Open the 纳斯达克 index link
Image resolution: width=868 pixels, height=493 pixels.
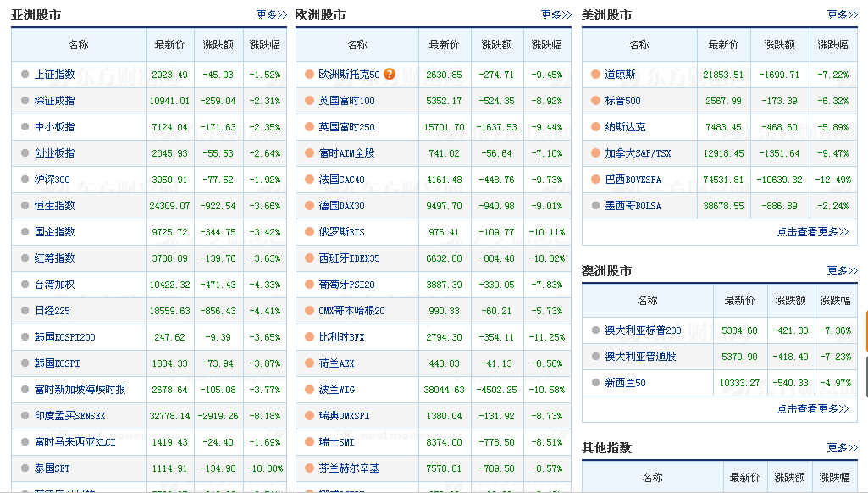point(625,127)
